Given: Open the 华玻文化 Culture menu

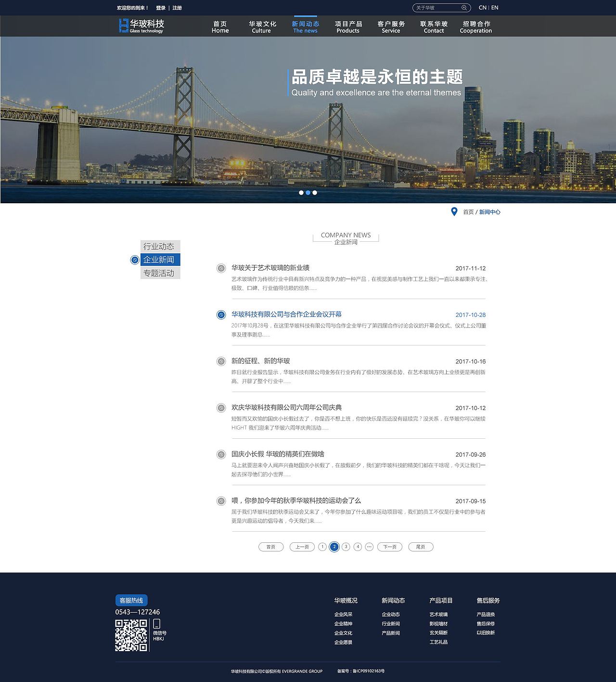Looking at the screenshot, I should tap(261, 26).
